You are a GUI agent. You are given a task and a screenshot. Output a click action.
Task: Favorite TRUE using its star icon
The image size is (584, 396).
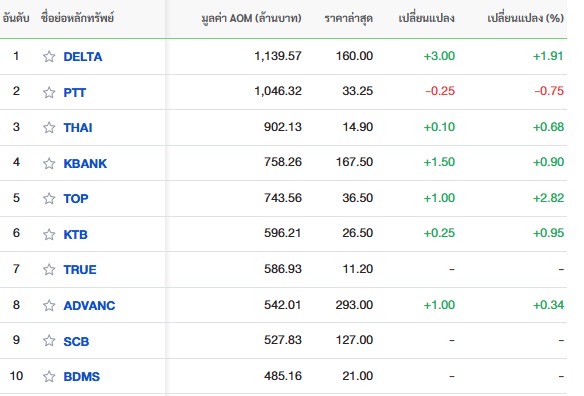[49, 269]
